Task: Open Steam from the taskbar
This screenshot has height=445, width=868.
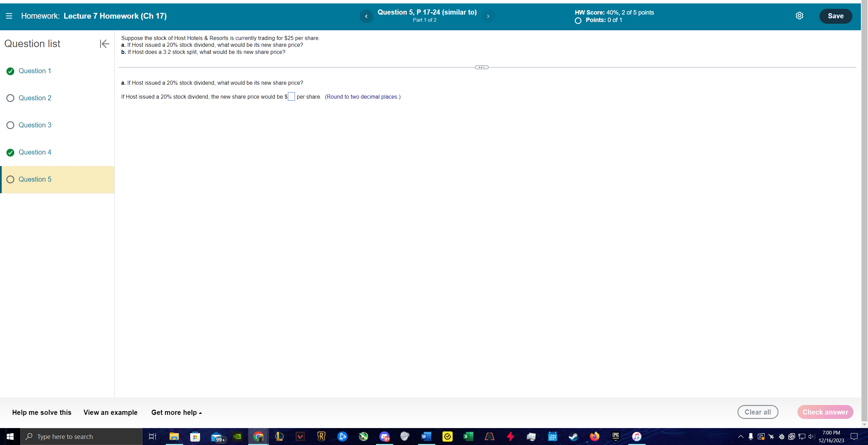Action: [573, 437]
